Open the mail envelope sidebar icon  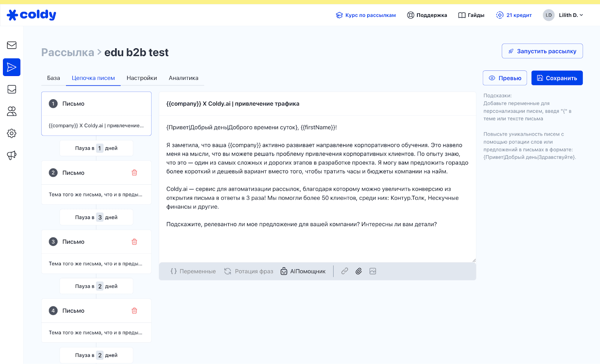coord(12,45)
